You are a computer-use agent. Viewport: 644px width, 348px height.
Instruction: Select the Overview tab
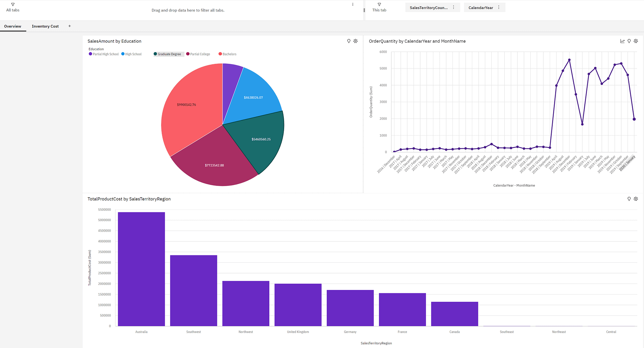[12, 26]
